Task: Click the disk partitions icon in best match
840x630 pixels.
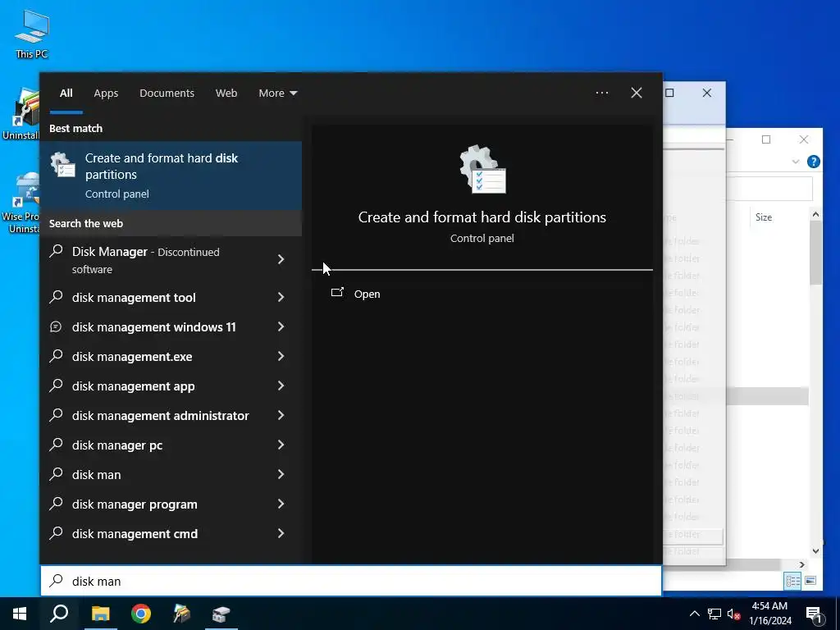Action: tap(62, 165)
